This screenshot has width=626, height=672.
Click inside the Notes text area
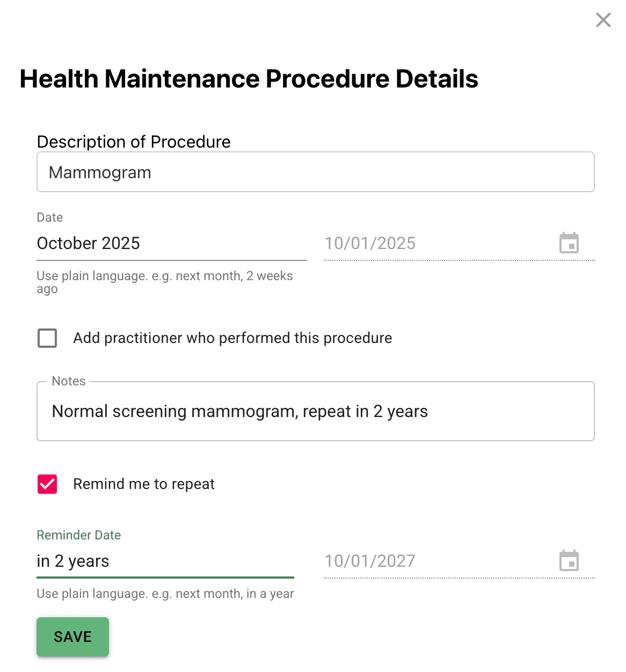pos(316,411)
